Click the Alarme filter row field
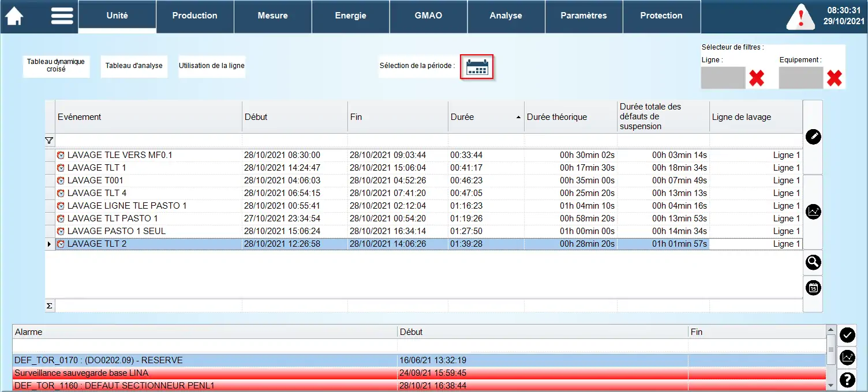The width and height of the screenshot is (868, 392). [x=205, y=346]
